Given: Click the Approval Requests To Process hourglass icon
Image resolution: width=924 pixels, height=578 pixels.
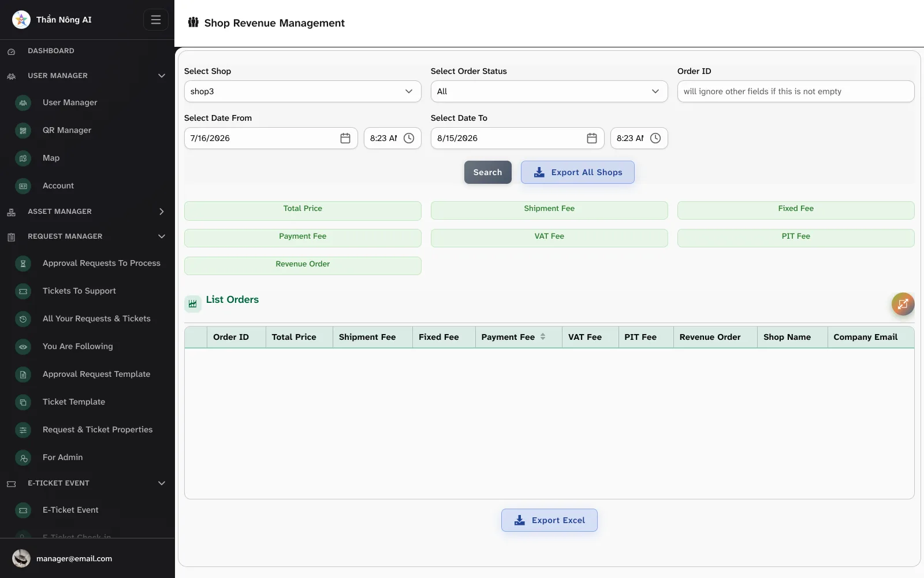Looking at the screenshot, I should (23, 264).
